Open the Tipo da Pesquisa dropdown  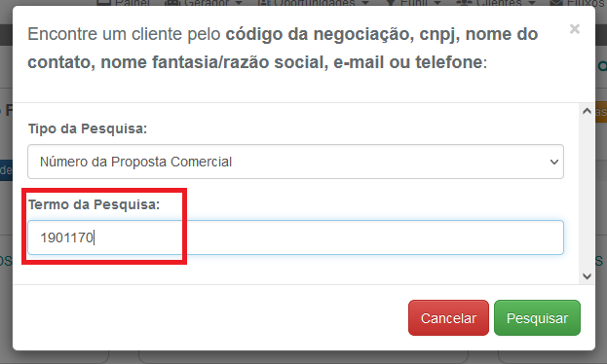[x=295, y=162]
